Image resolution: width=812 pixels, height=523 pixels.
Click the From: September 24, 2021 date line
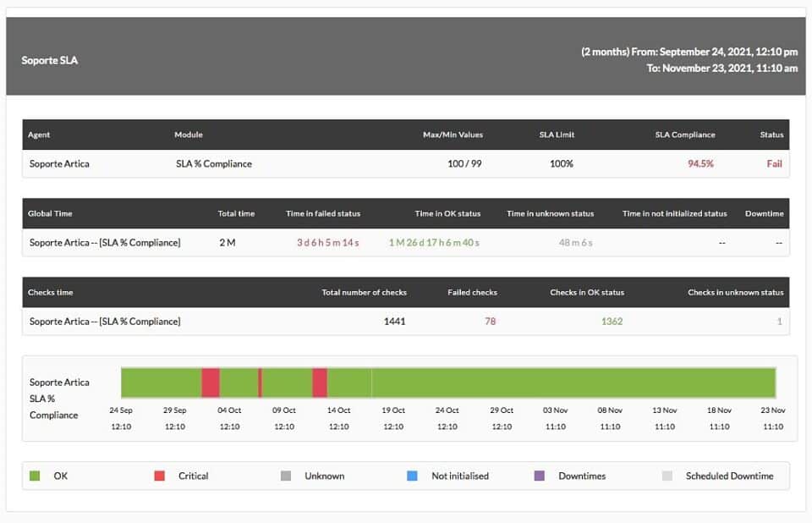pos(689,52)
